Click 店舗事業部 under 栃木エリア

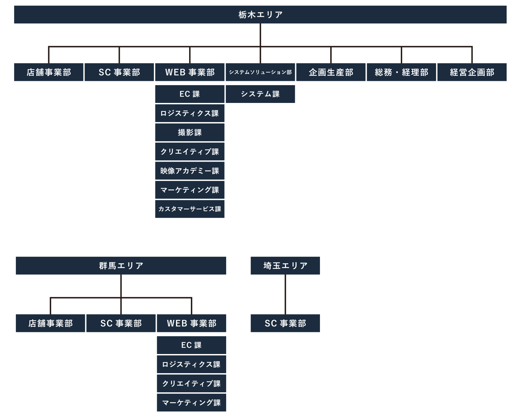[49, 72]
